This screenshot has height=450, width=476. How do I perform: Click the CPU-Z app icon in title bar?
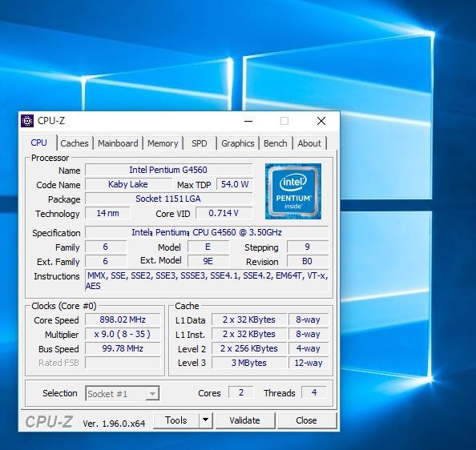tap(27, 121)
